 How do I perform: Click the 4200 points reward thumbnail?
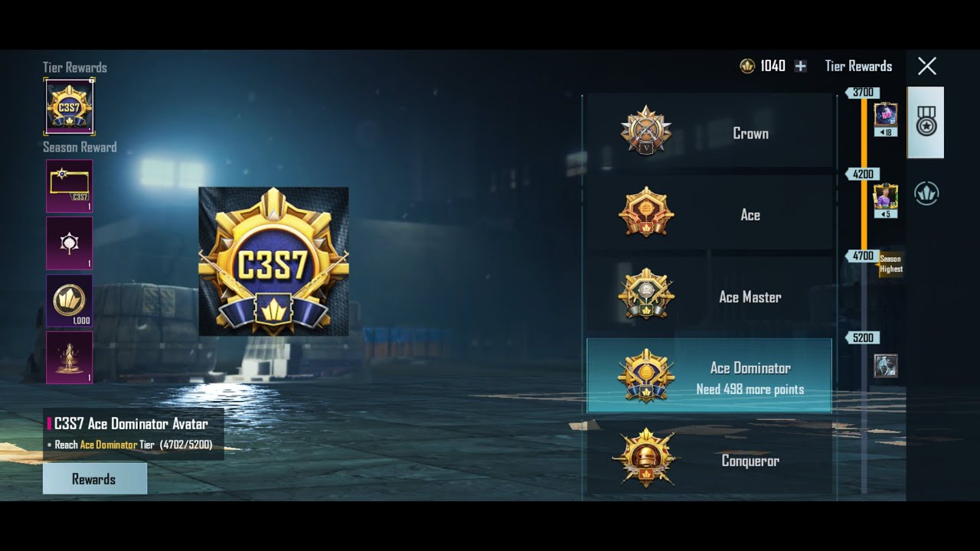coord(886,201)
